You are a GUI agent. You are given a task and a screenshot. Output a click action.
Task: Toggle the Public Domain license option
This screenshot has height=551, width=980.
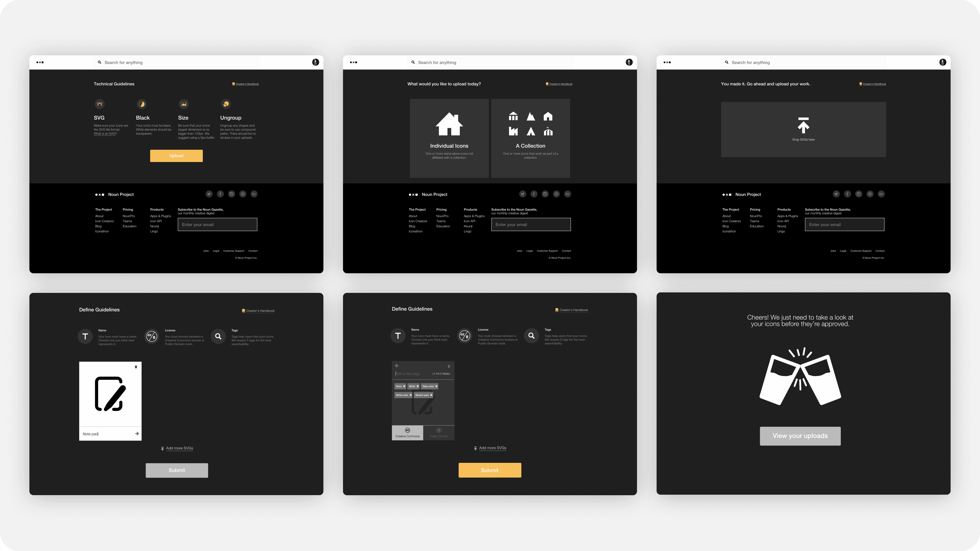(438, 434)
